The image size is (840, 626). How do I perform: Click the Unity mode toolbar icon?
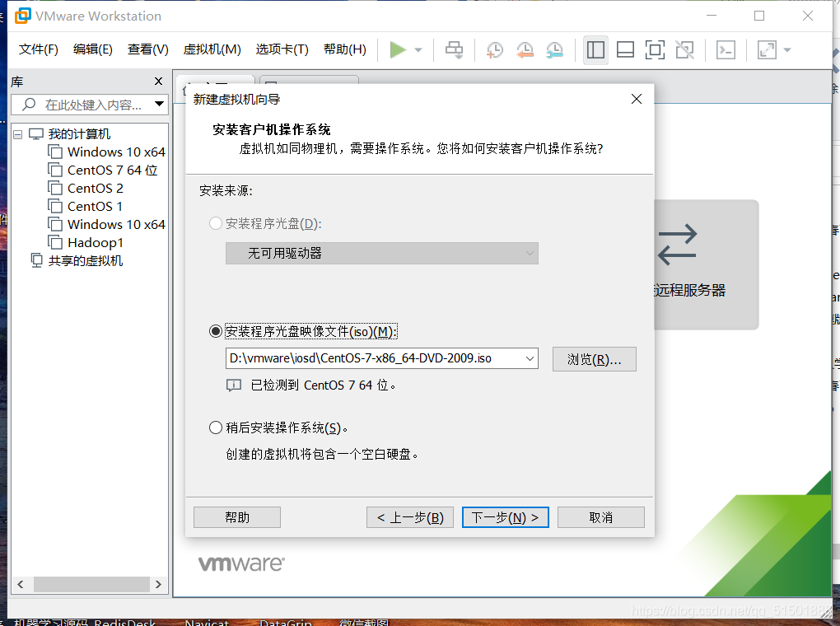pos(684,50)
